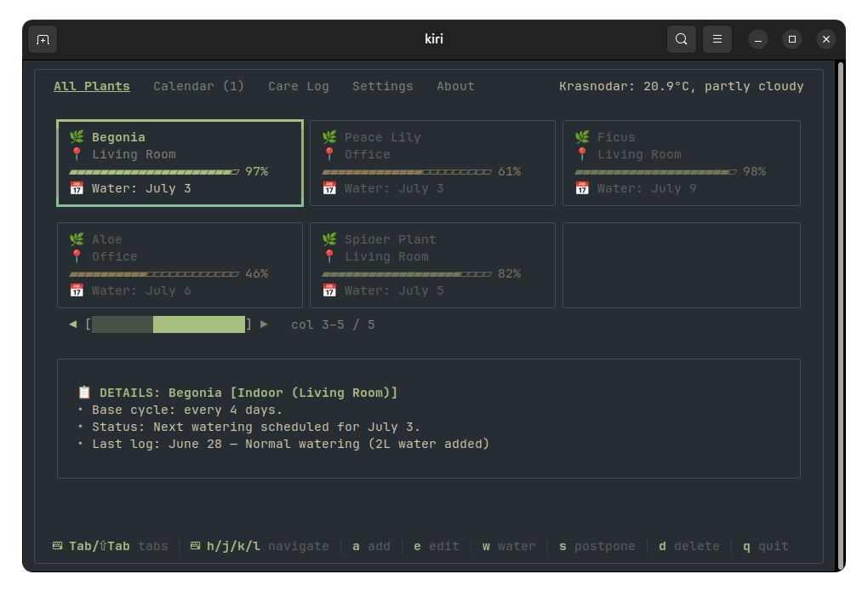This screenshot has width=868, height=597.
Task: Click the Ficus calendar icon
Action: click(582, 188)
